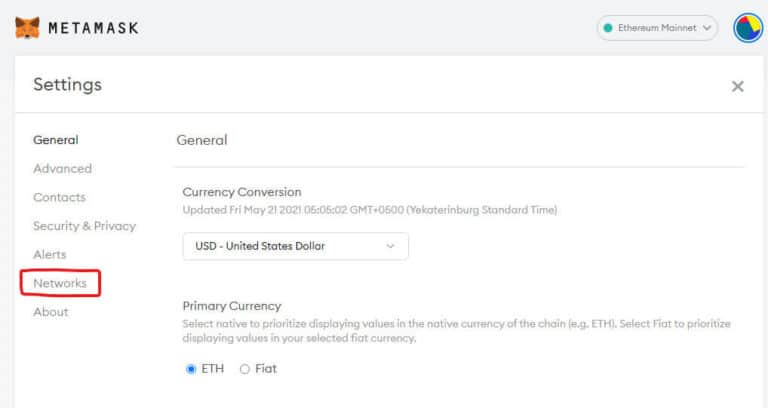Click the Ethereum Mainnet chevron arrow
The image size is (768, 408).
(707, 28)
